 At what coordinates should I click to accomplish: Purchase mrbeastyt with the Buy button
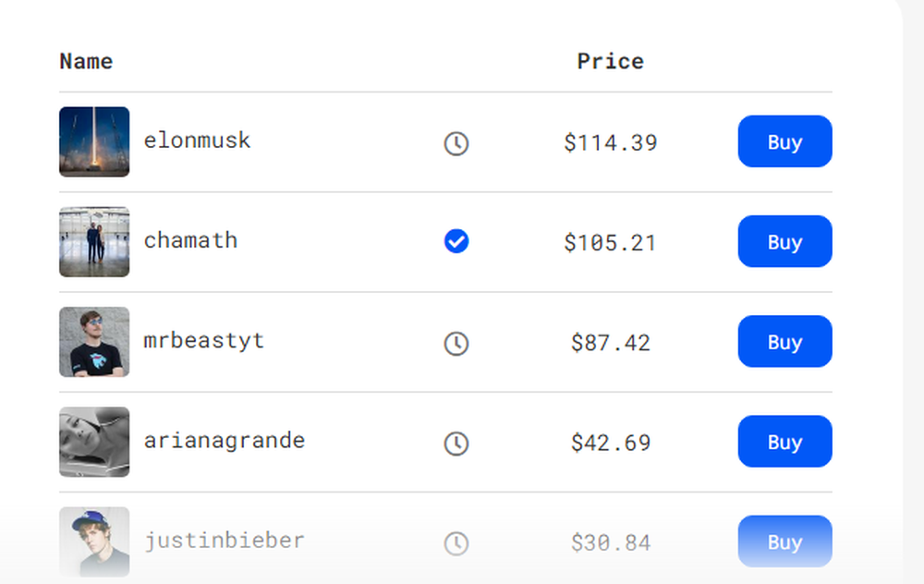point(784,342)
